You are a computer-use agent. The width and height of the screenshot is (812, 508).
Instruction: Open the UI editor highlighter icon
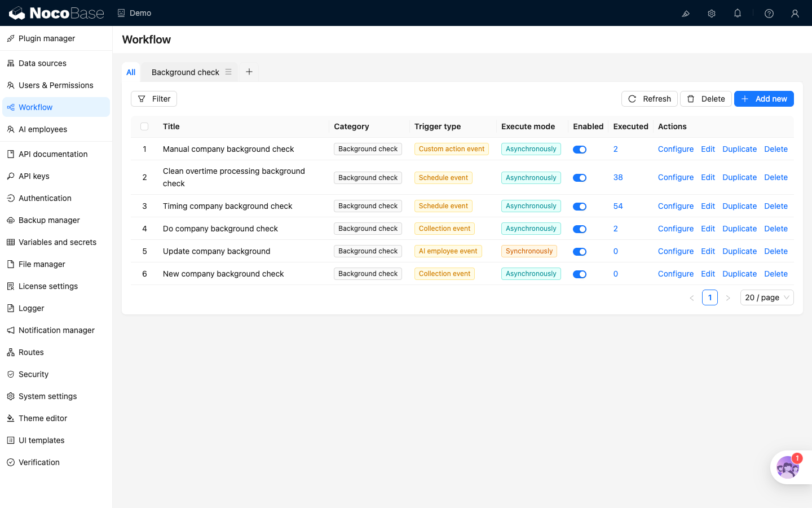pos(686,13)
